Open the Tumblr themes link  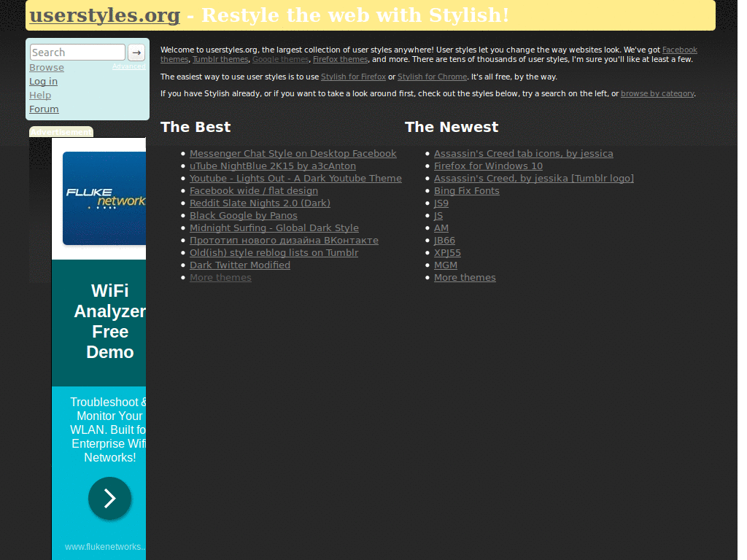click(x=220, y=60)
